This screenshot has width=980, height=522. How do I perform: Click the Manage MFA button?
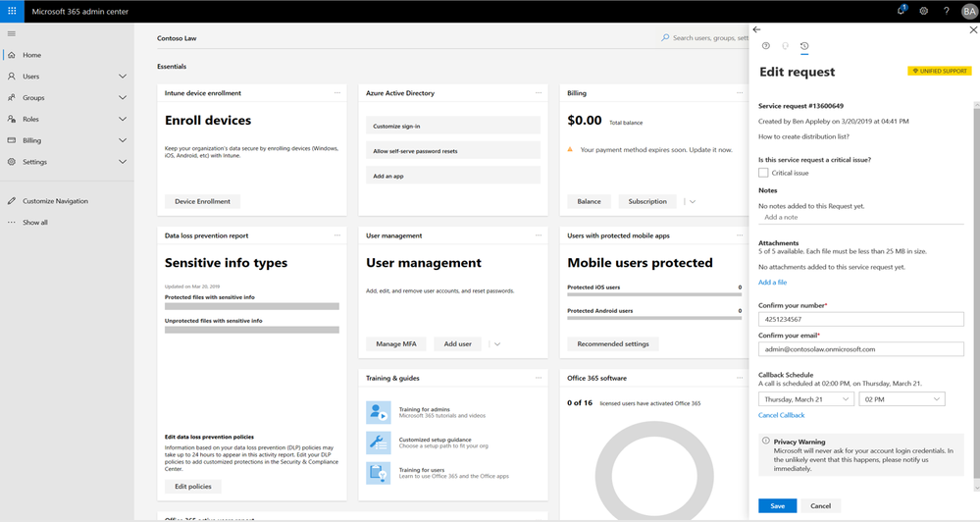click(x=396, y=343)
